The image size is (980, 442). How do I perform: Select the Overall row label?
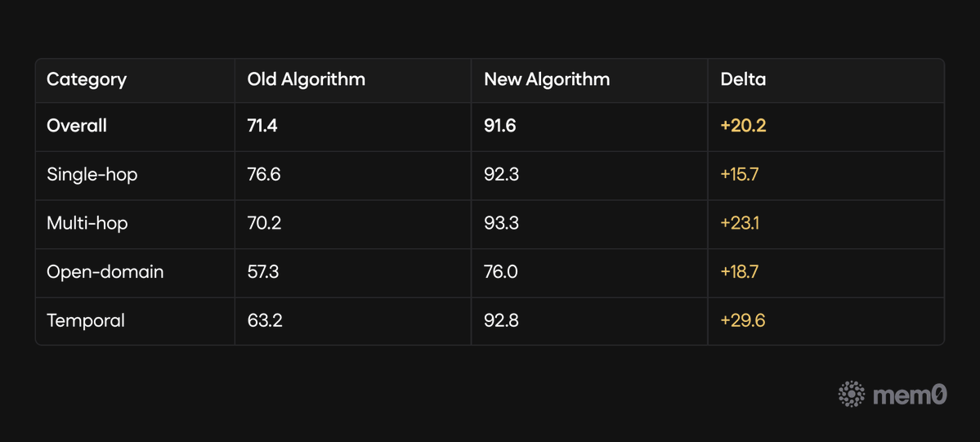pos(77,126)
